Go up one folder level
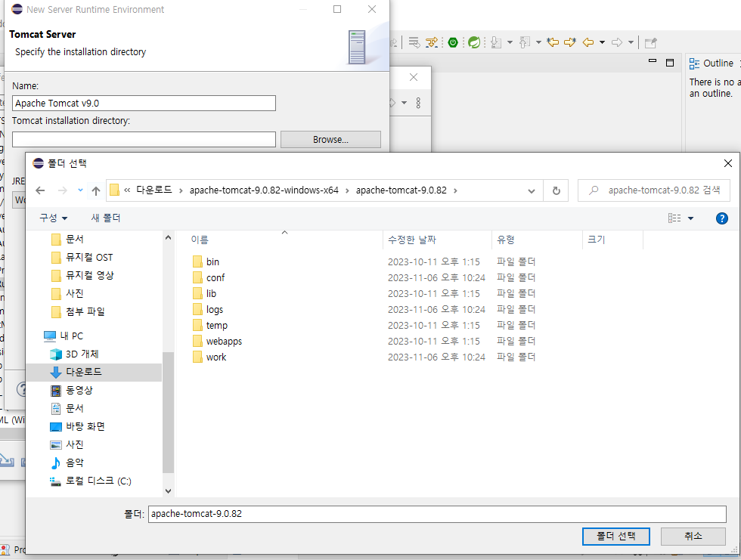This screenshot has width=741, height=560. coord(96,190)
